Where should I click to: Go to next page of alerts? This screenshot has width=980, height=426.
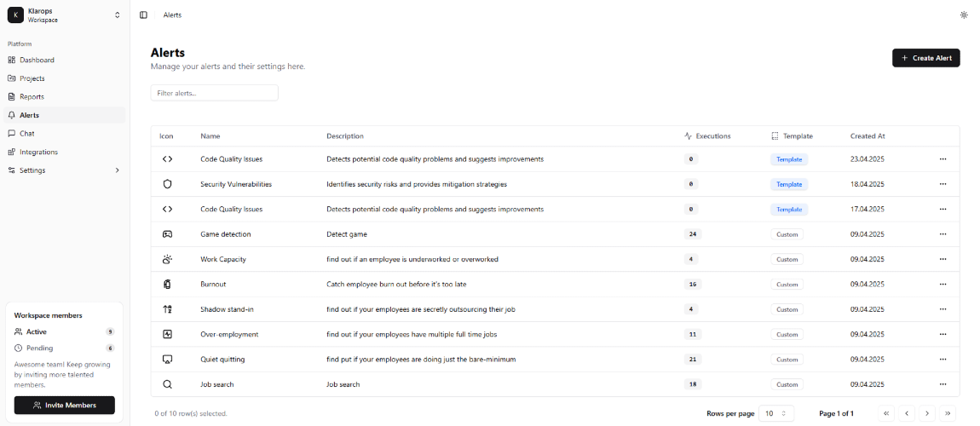point(927,413)
